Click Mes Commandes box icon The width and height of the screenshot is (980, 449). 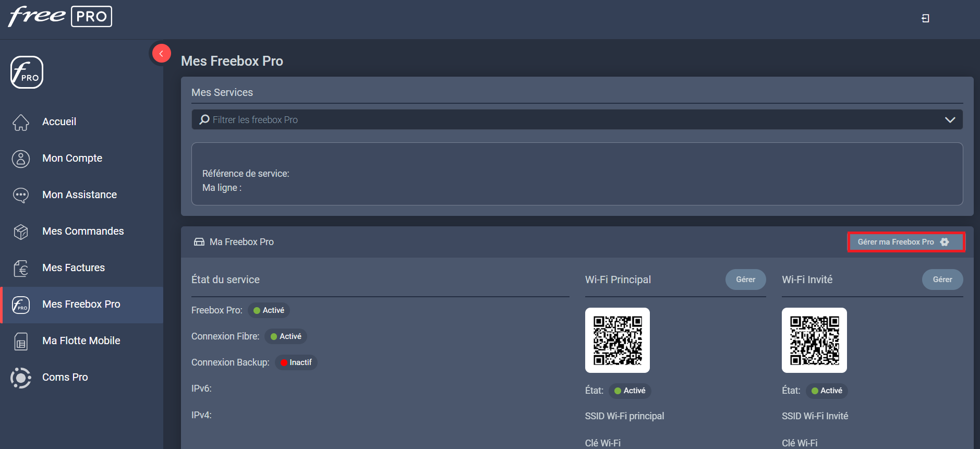21,232
